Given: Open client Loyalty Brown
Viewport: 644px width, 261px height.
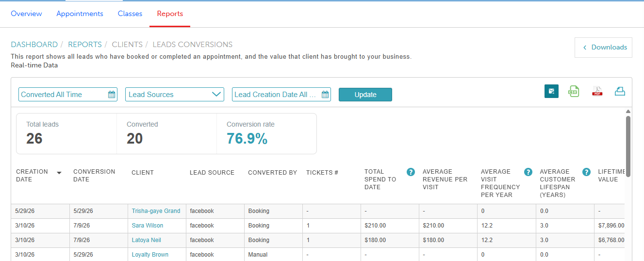Looking at the screenshot, I should point(150,255).
